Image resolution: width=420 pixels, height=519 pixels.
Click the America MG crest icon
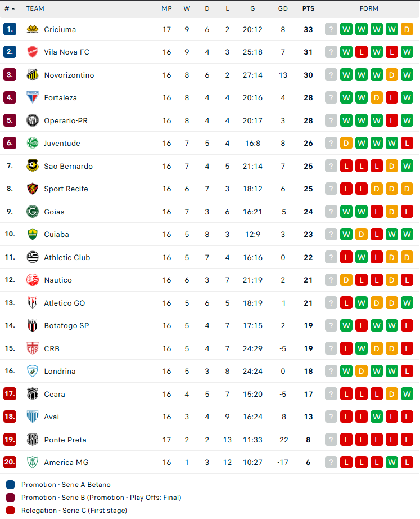[x=33, y=462]
